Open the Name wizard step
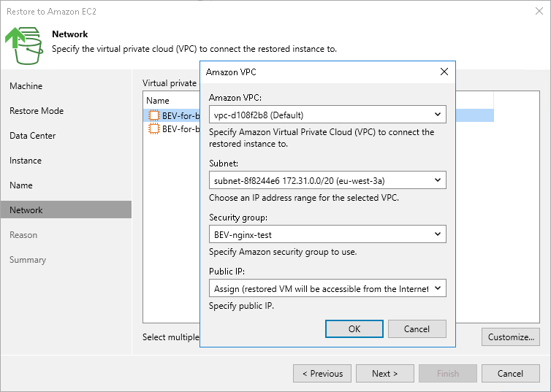This screenshot has height=392, width=551. click(21, 185)
